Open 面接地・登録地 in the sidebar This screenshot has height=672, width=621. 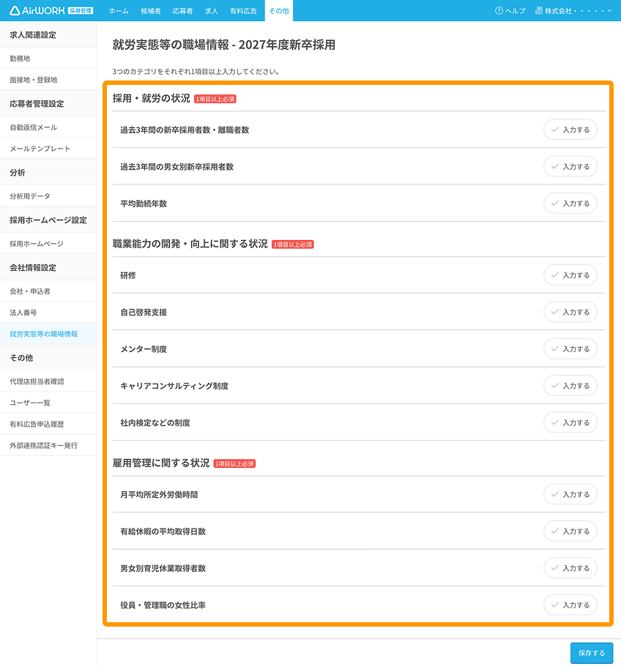point(48,80)
